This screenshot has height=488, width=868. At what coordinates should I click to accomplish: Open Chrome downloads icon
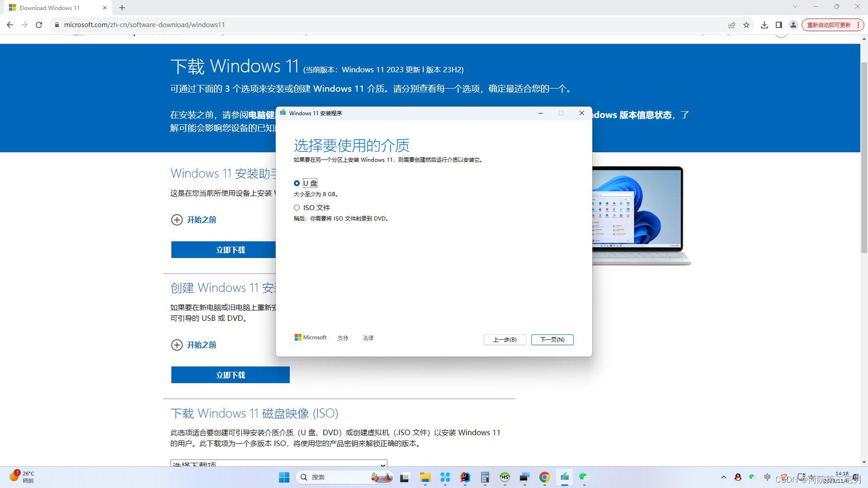point(764,25)
